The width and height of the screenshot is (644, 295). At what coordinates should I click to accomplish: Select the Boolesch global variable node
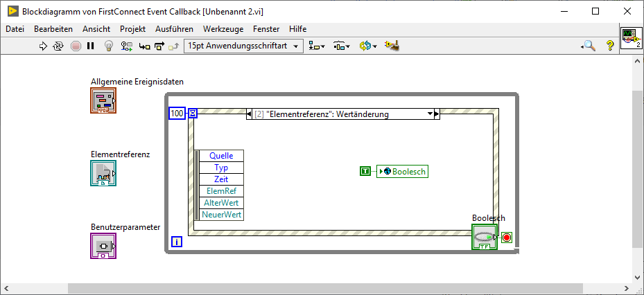402,172
